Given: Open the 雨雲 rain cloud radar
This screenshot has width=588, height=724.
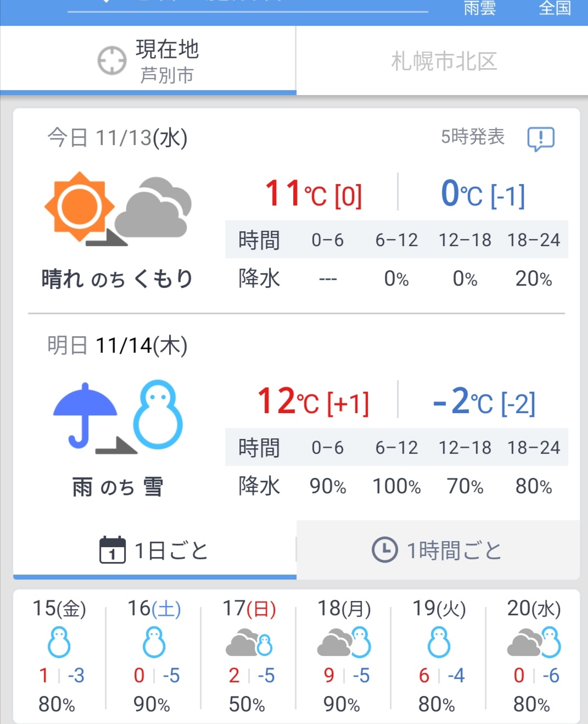Looking at the screenshot, I should pos(479,8).
